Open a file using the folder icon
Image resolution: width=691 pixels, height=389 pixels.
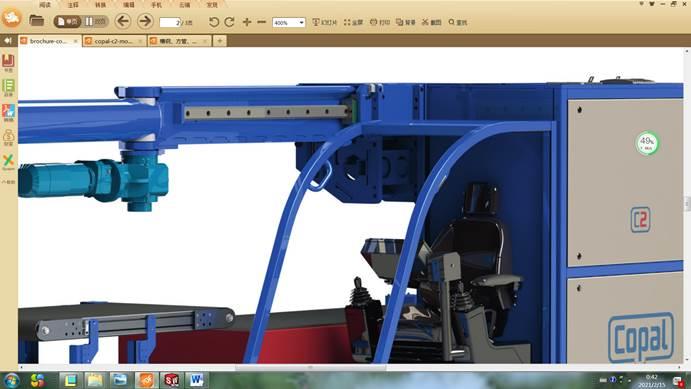click(37, 20)
